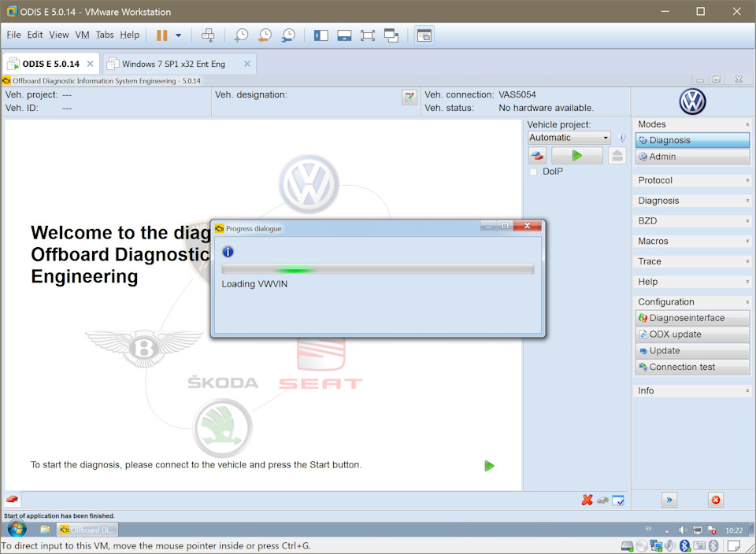756x554 pixels.
Task: Open the Tabs menu
Action: (105, 35)
